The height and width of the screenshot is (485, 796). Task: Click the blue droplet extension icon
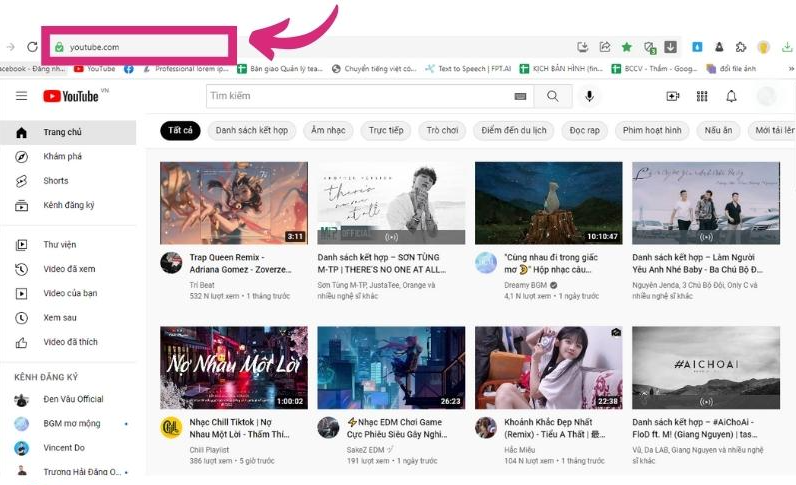pyautogui.click(x=697, y=47)
